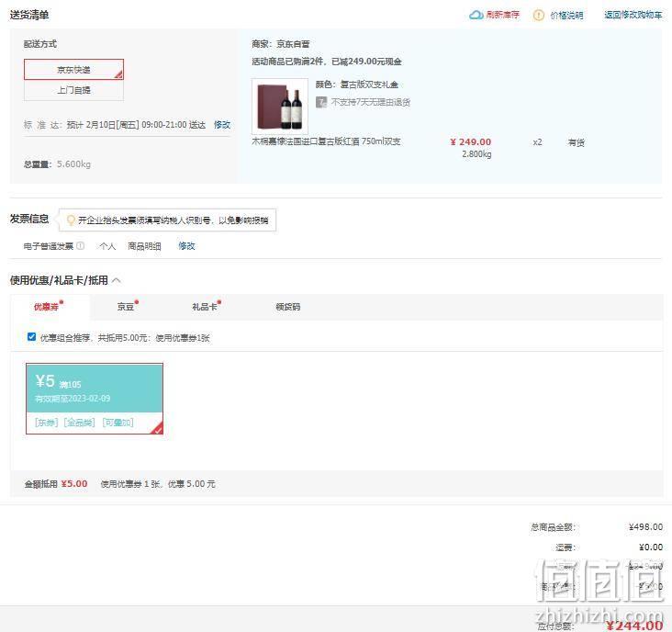
Task: Click the ¥249.00 item price
Action: click(471, 141)
